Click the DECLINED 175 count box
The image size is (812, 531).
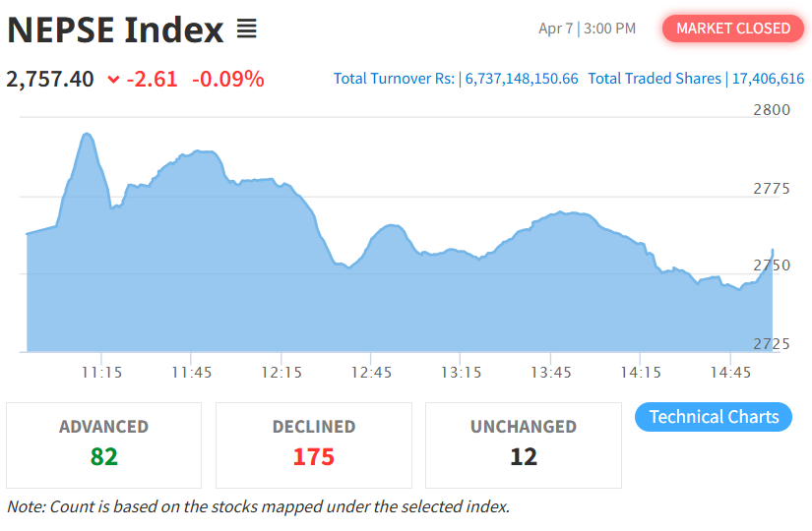[313, 444]
